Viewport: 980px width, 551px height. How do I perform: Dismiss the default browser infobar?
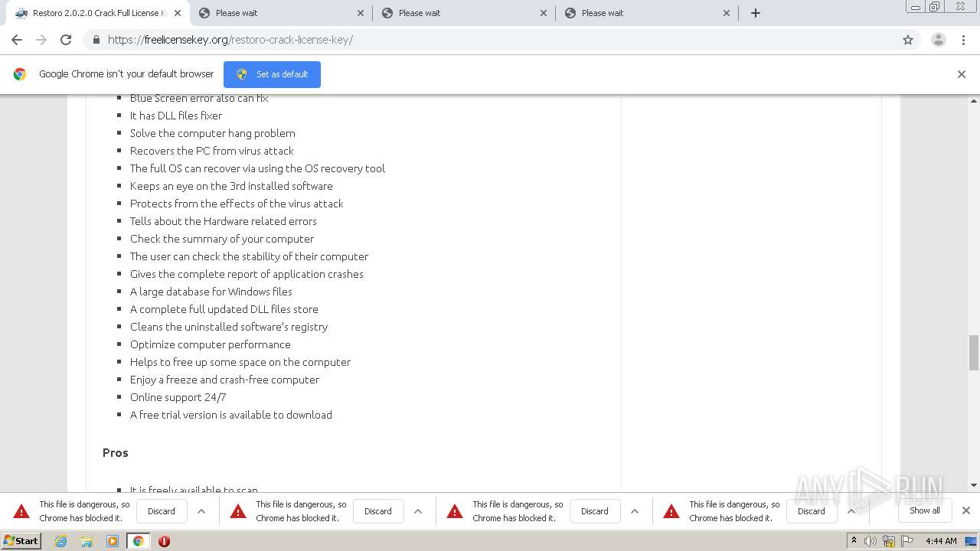(962, 74)
